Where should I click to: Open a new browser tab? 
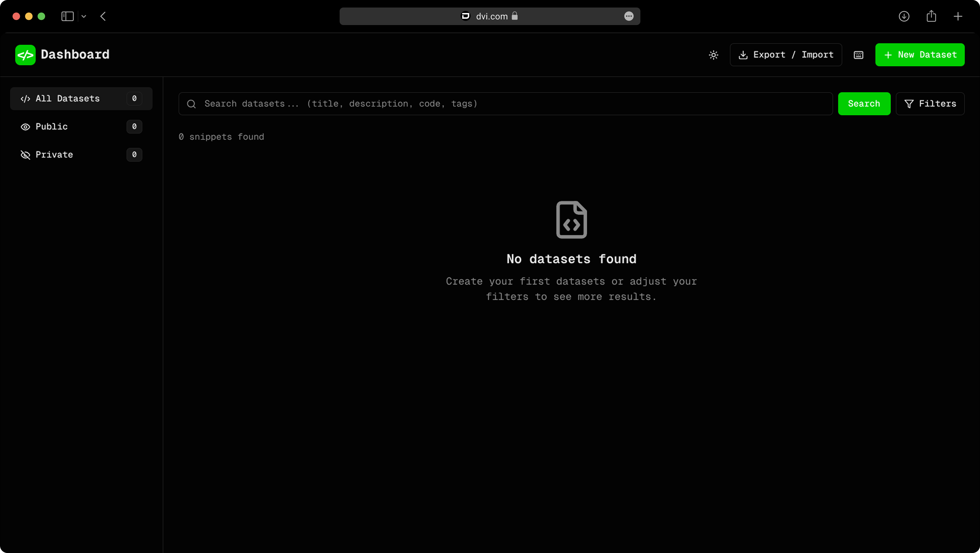[x=958, y=16]
